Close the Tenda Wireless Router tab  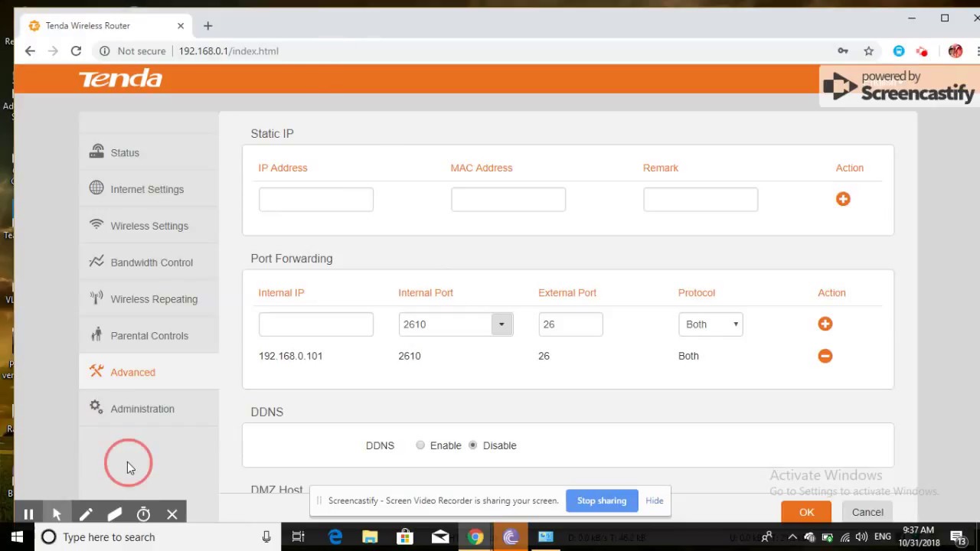181,25
